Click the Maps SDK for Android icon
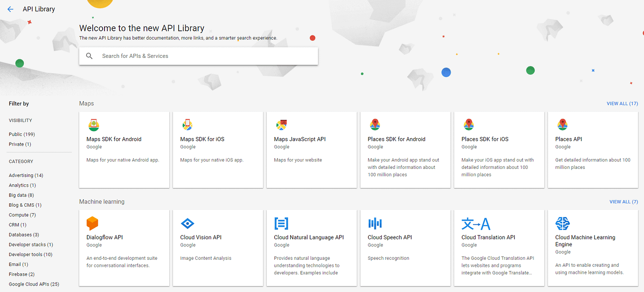The width and height of the screenshot is (644, 292). point(94,125)
